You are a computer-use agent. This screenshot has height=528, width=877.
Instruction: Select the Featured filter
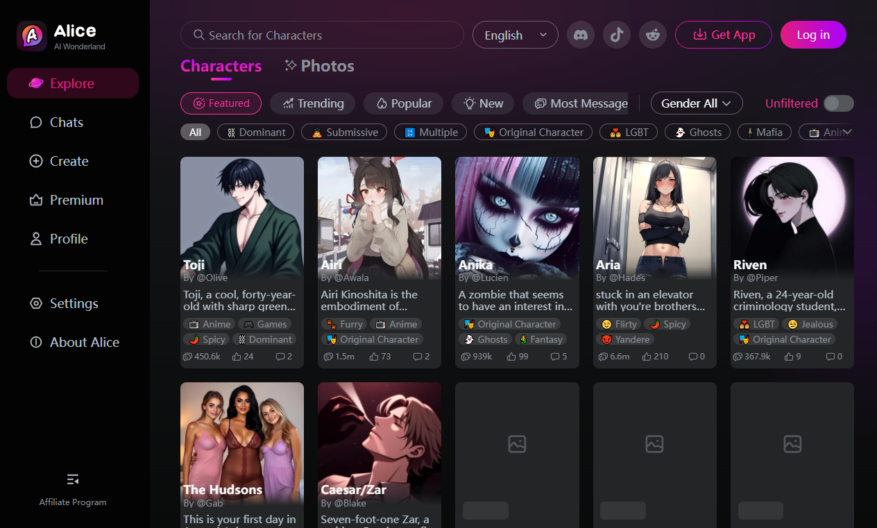coord(221,103)
